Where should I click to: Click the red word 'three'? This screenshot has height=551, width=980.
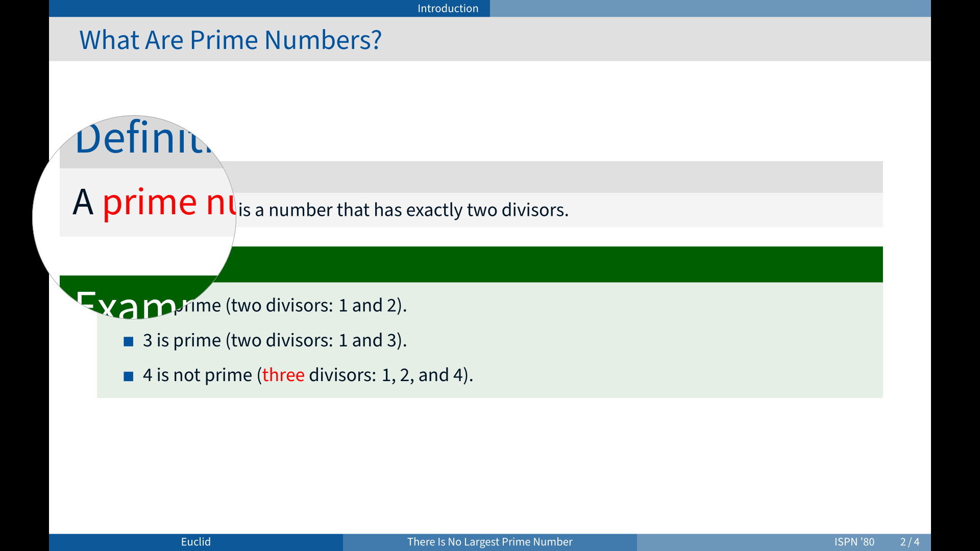point(283,375)
